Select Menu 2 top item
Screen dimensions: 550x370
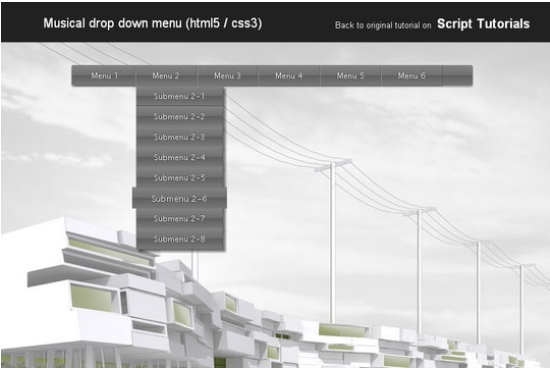tap(166, 75)
